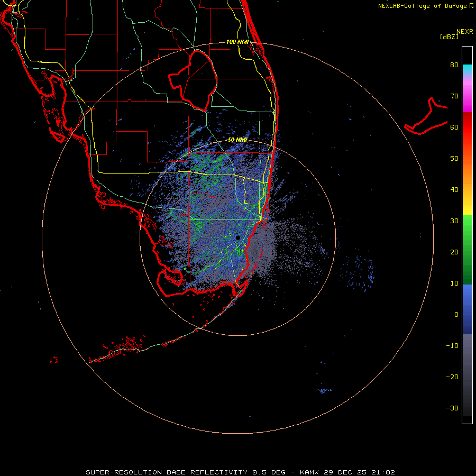
Task: Click the blue segment of reflectivity color bar
Action: click(x=467, y=309)
